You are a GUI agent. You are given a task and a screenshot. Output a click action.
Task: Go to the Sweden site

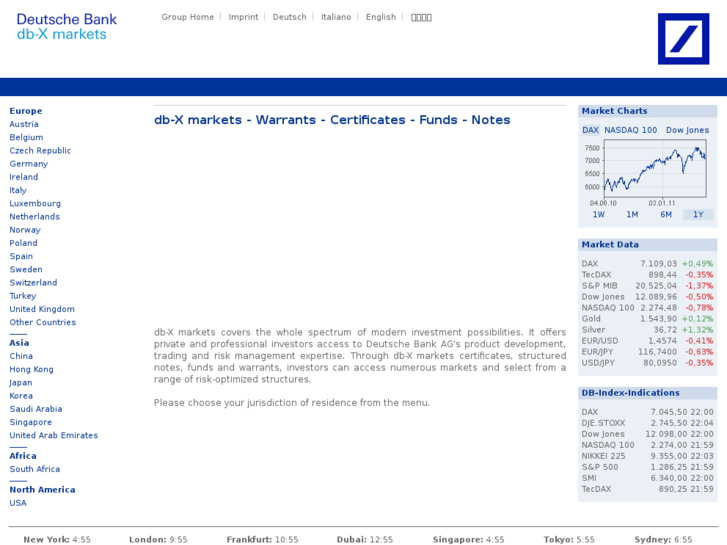[26, 269]
